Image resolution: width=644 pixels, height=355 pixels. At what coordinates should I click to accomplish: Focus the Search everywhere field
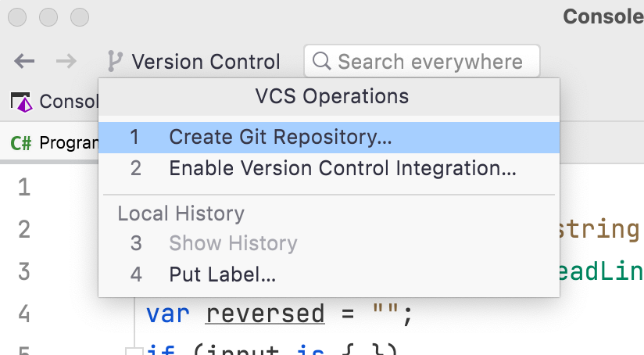[x=422, y=61]
